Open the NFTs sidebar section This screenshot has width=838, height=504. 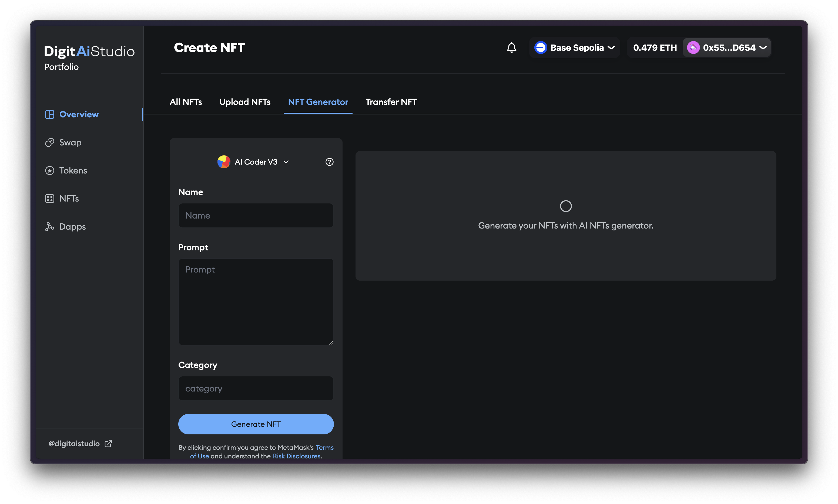pyautogui.click(x=69, y=199)
